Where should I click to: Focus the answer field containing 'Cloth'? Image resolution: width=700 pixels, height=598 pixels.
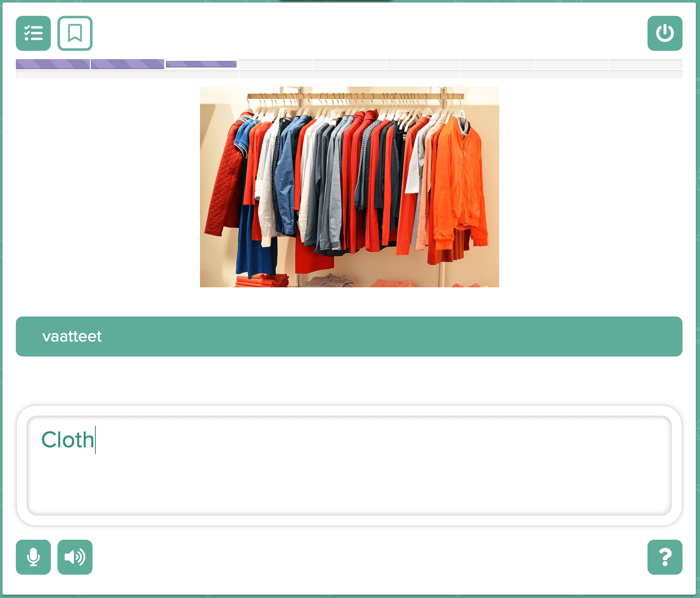tap(349, 466)
